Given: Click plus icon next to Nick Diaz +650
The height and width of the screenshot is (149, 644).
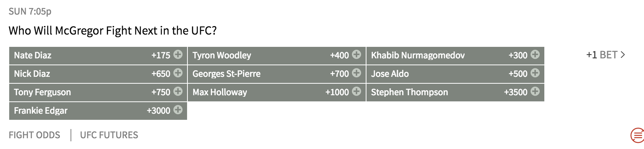Looking at the screenshot, I should click(178, 73).
